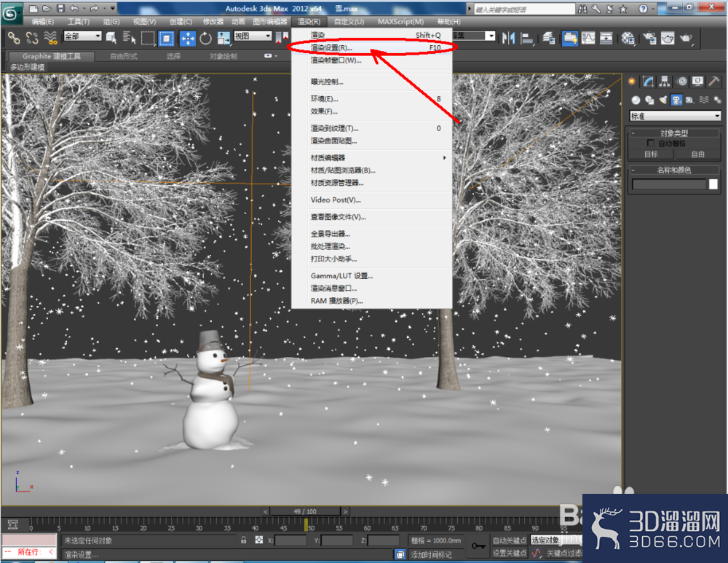Activate Bind to Space Warp tool
The height and width of the screenshot is (563, 728).
click(x=51, y=38)
